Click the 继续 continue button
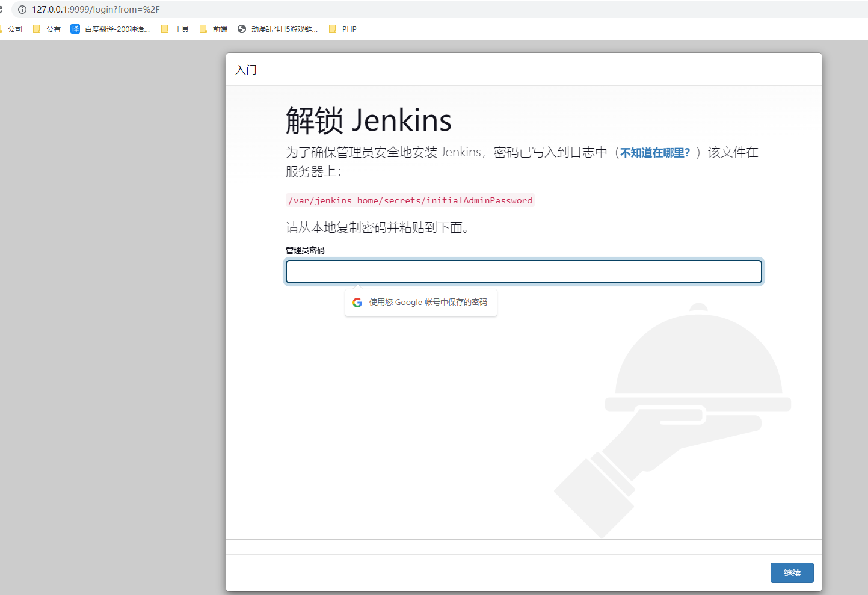 (x=792, y=573)
